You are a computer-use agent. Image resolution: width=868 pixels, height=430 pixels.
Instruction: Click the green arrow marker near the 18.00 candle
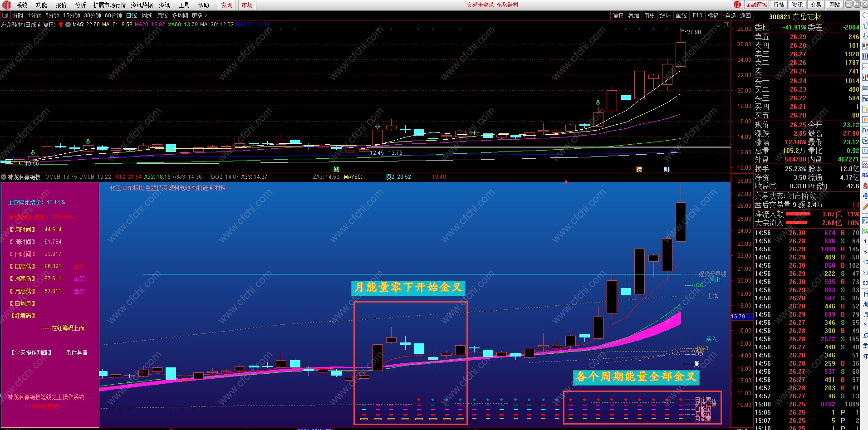[598, 103]
